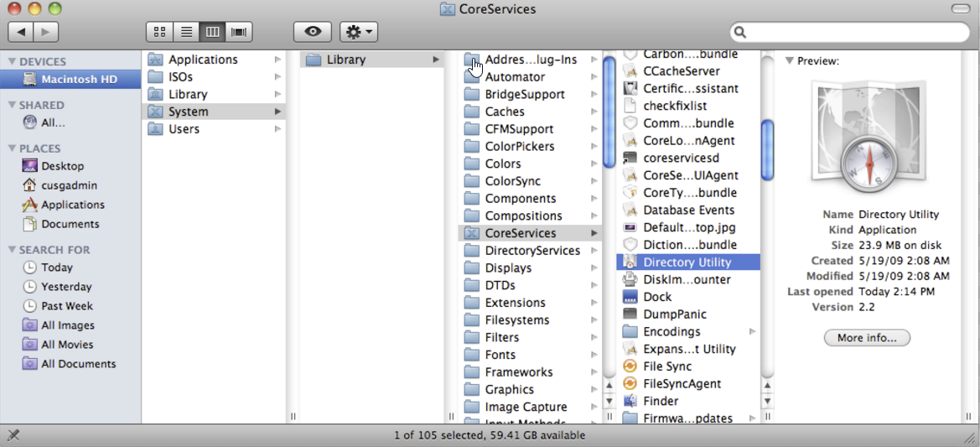Open All Documents smart search

click(x=70, y=364)
